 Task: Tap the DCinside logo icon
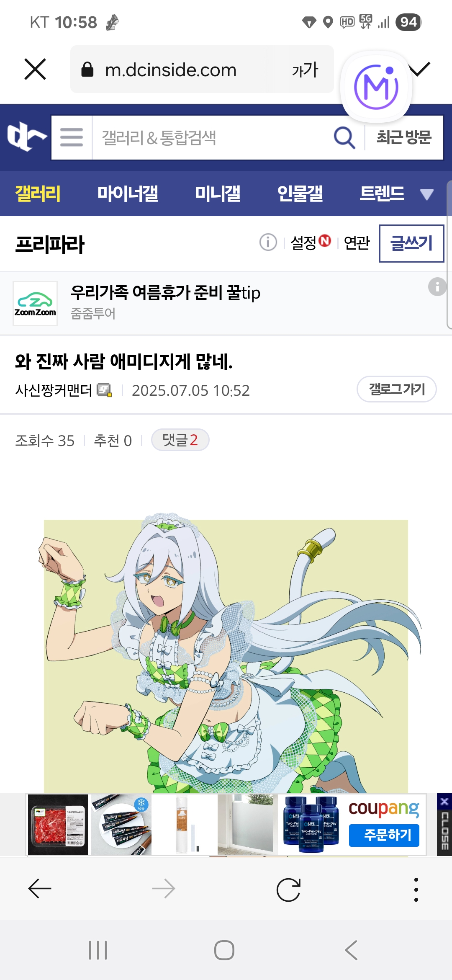[27, 137]
